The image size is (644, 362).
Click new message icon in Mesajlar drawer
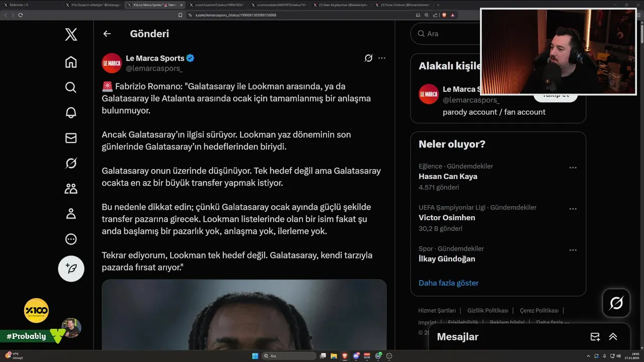pyautogui.click(x=595, y=337)
